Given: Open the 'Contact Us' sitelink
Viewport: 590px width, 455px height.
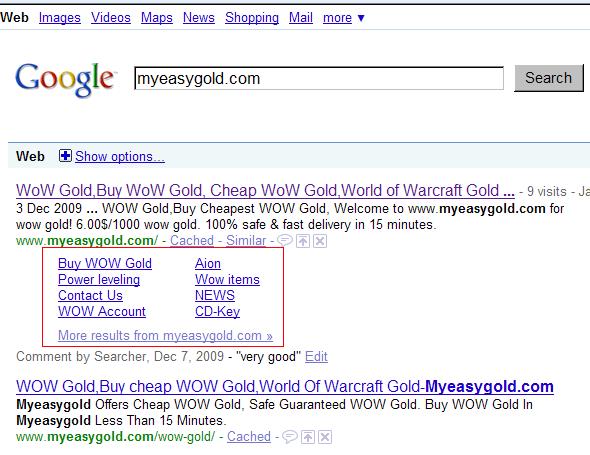Looking at the screenshot, I should tap(90, 295).
